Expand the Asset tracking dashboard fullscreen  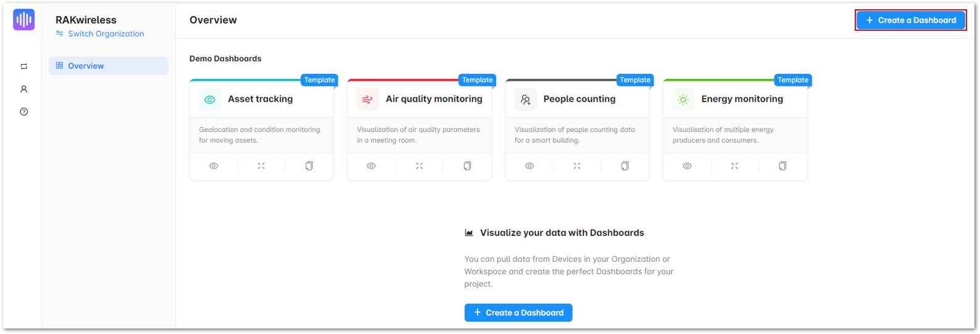(261, 166)
